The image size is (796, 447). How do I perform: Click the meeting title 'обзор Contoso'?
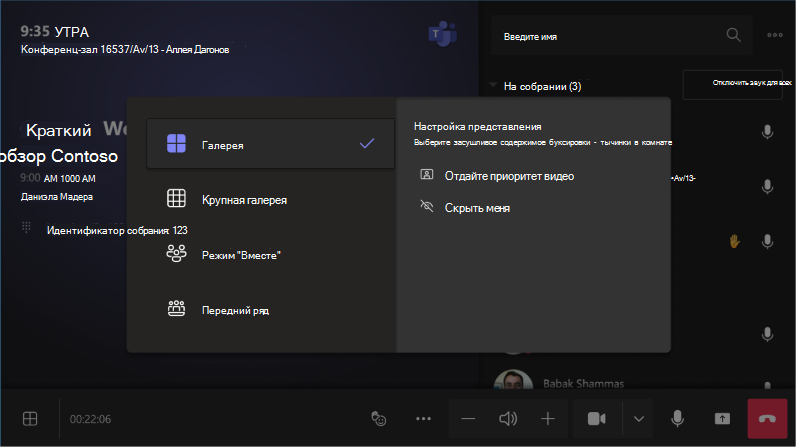pyautogui.click(x=58, y=156)
